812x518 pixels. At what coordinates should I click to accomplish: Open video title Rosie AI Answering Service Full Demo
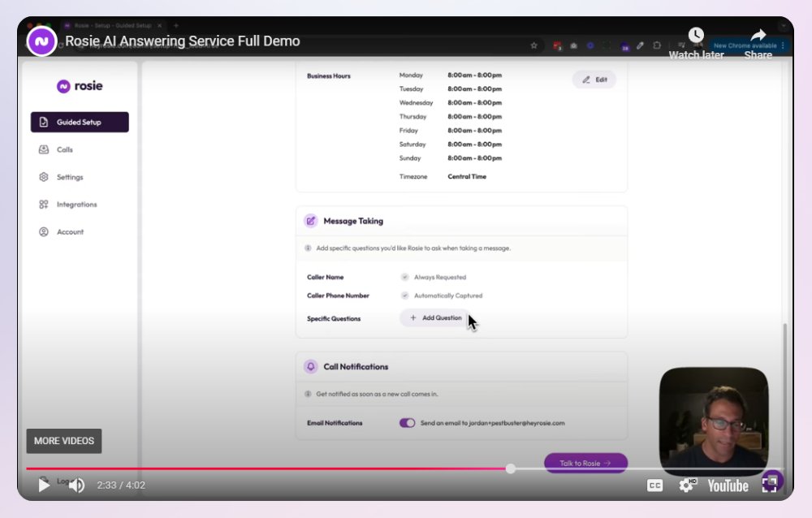182,41
